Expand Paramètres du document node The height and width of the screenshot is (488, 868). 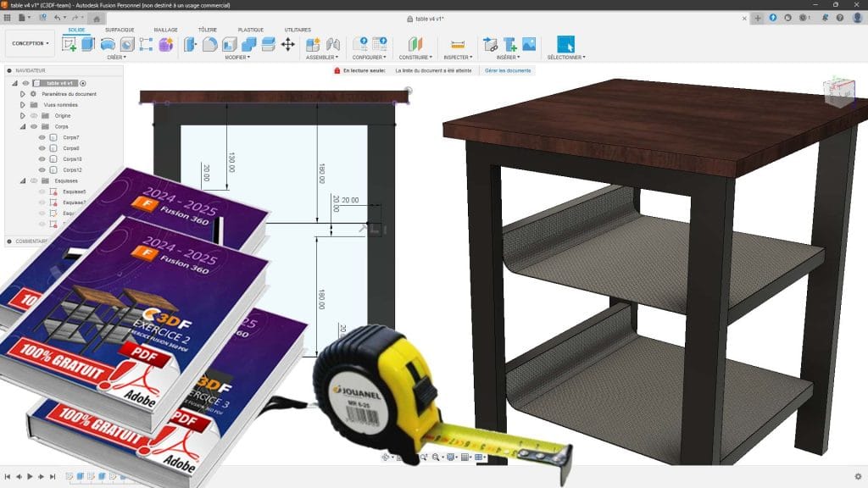pos(23,94)
